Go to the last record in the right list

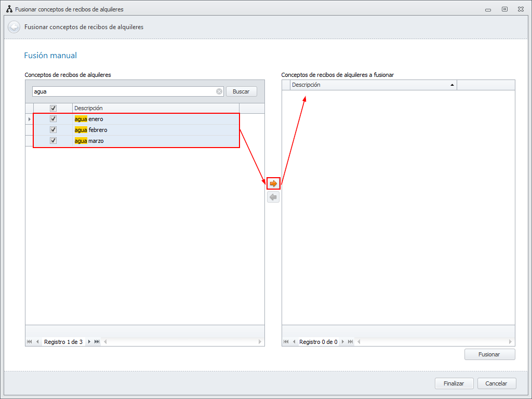351,342
